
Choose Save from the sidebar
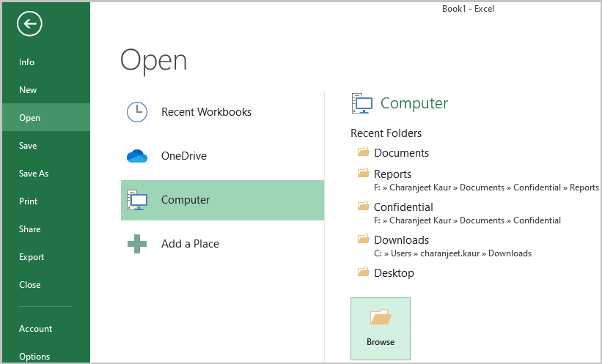tap(46, 146)
